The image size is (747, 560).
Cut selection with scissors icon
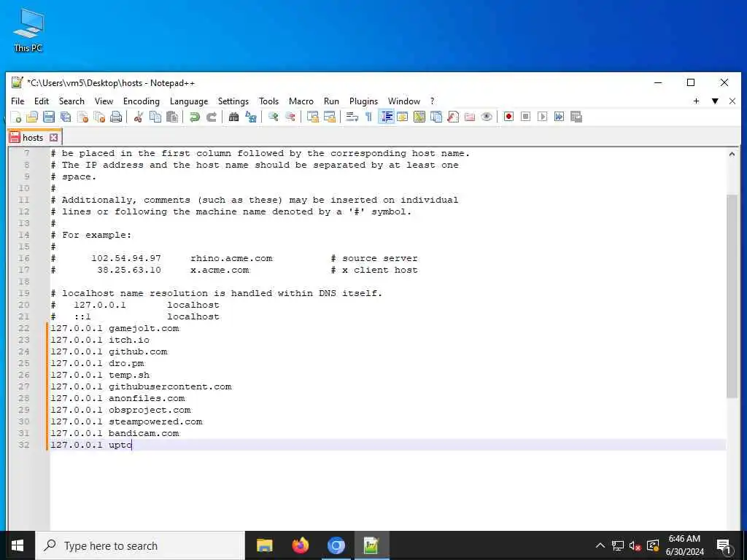coord(138,117)
